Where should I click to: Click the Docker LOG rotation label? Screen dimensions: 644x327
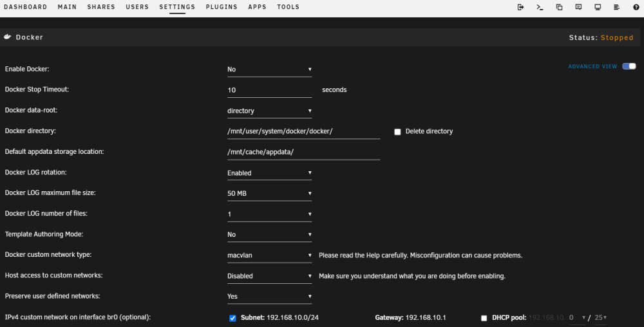tap(35, 173)
